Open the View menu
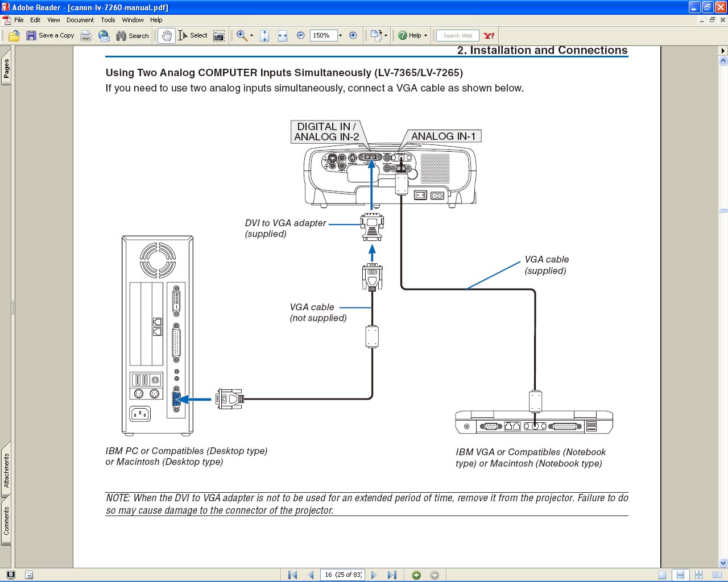Image resolution: width=728 pixels, height=582 pixels. [53, 20]
